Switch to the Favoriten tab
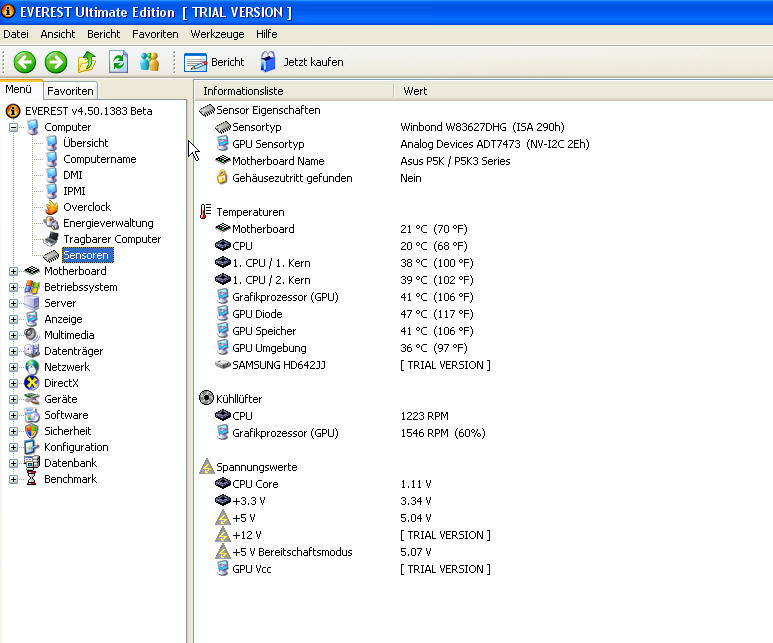The width and height of the screenshot is (773, 643). click(x=70, y=91)
